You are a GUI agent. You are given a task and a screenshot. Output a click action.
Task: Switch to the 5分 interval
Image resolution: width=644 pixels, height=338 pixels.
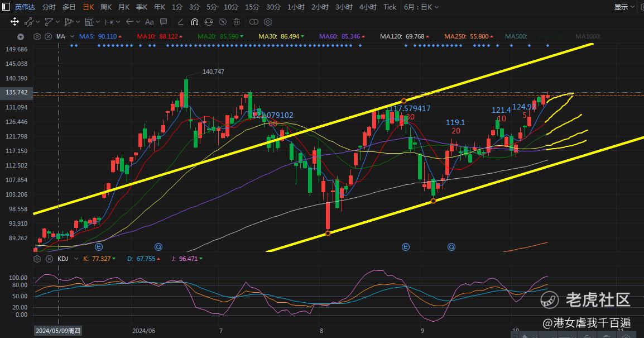[212, 7]
